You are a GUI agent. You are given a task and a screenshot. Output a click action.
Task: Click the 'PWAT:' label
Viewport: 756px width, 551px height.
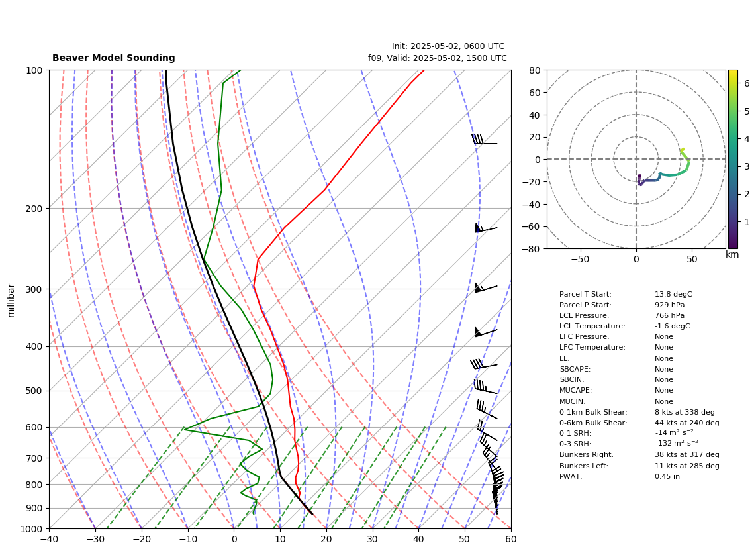point(571,476)
